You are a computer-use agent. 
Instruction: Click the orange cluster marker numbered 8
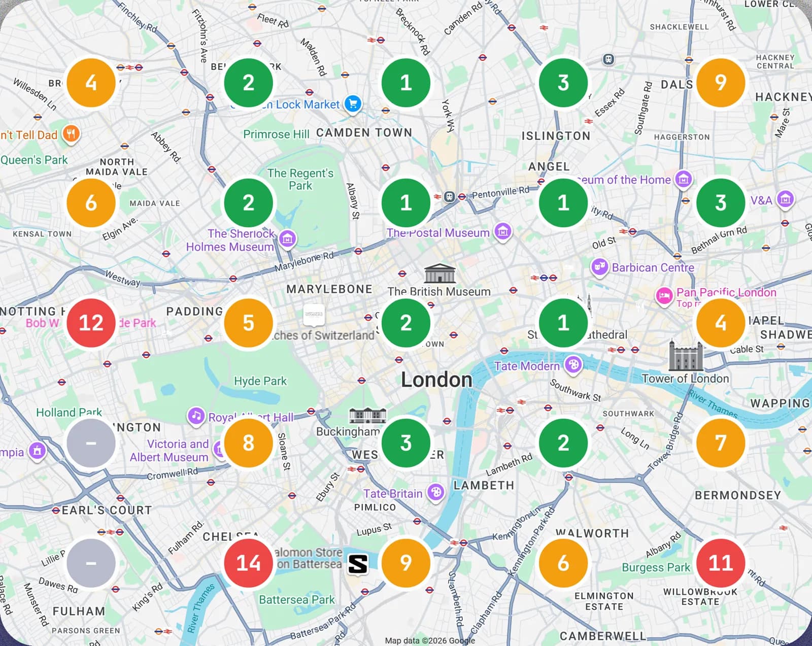pyautogui.click(x=248, y=443)
